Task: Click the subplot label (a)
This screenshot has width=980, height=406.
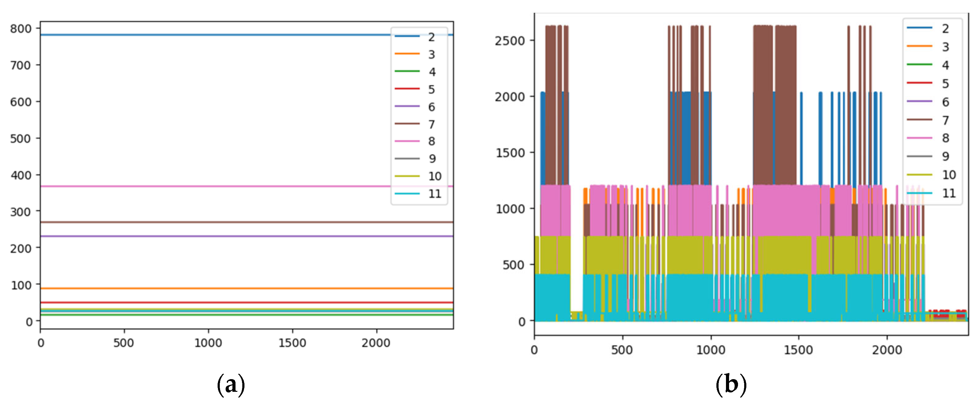Action: click(x=231, y=385)
